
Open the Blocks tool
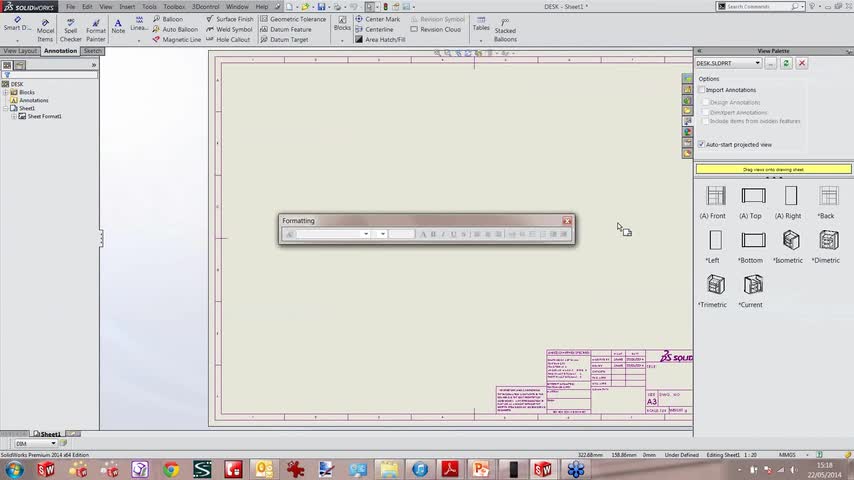[342, 23]
